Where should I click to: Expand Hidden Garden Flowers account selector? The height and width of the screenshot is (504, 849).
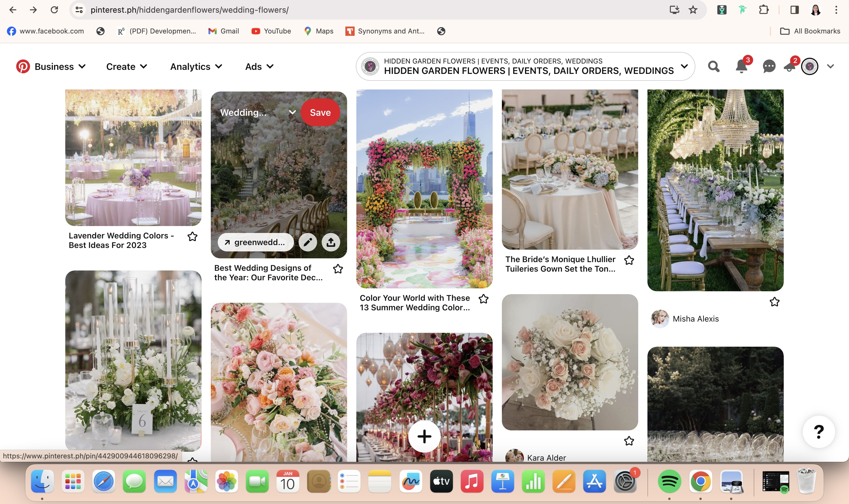click(684, 66)
